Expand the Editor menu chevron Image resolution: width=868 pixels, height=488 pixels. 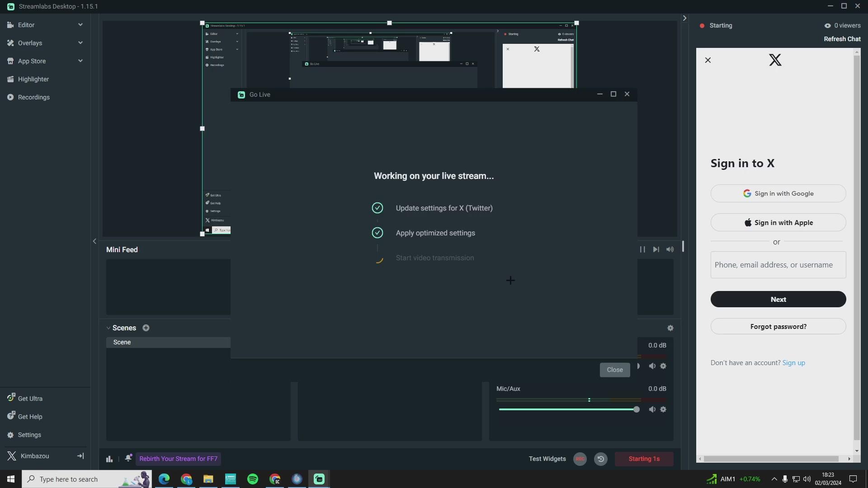click(80, 25)
